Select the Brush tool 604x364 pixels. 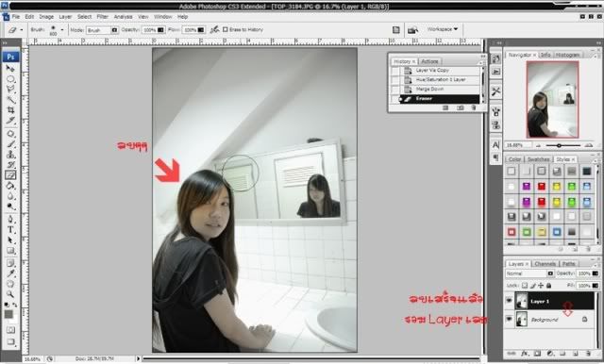10,144
